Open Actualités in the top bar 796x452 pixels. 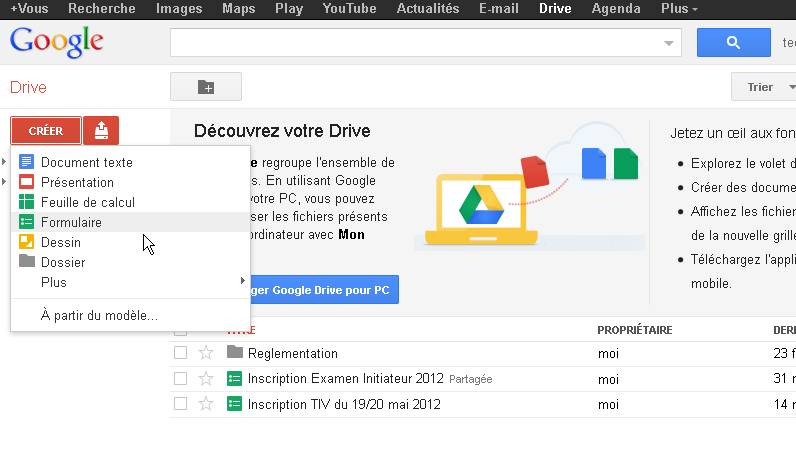pos(427,9)
